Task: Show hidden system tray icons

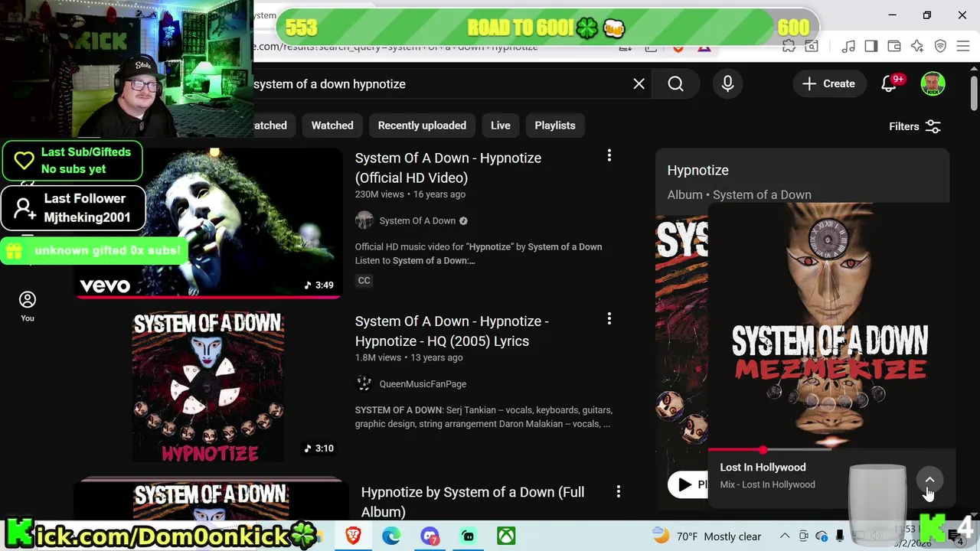Action: point(785,536)
